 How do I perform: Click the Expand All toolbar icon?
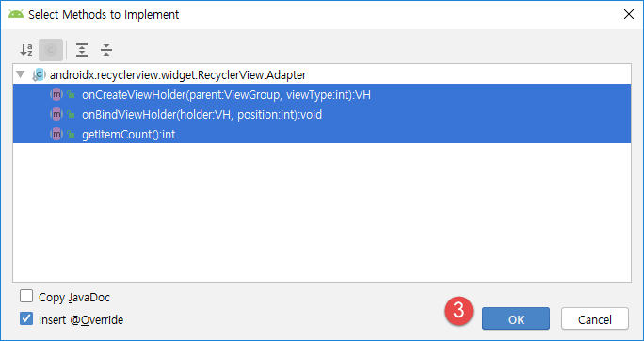[x=82, y=50]
